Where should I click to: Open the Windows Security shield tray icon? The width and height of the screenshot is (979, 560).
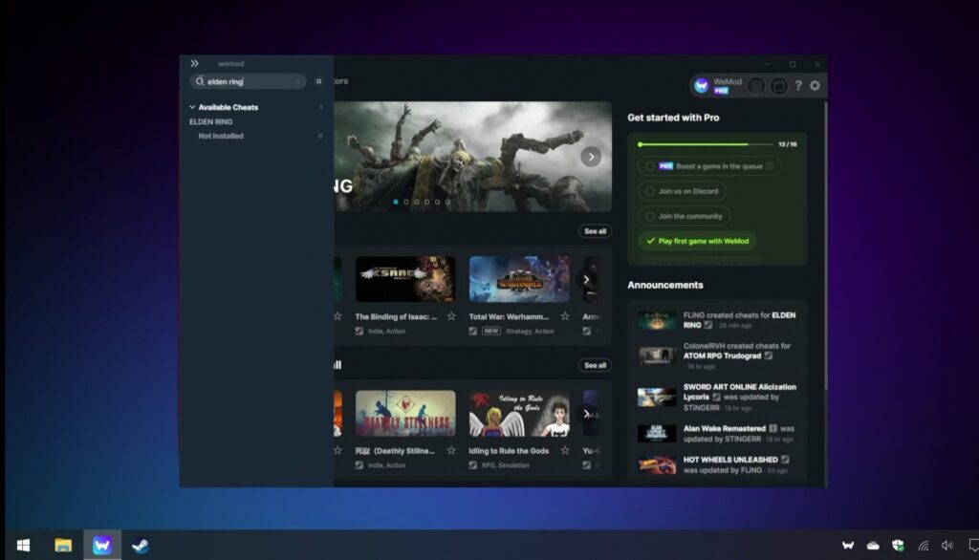tap(898, 545)
